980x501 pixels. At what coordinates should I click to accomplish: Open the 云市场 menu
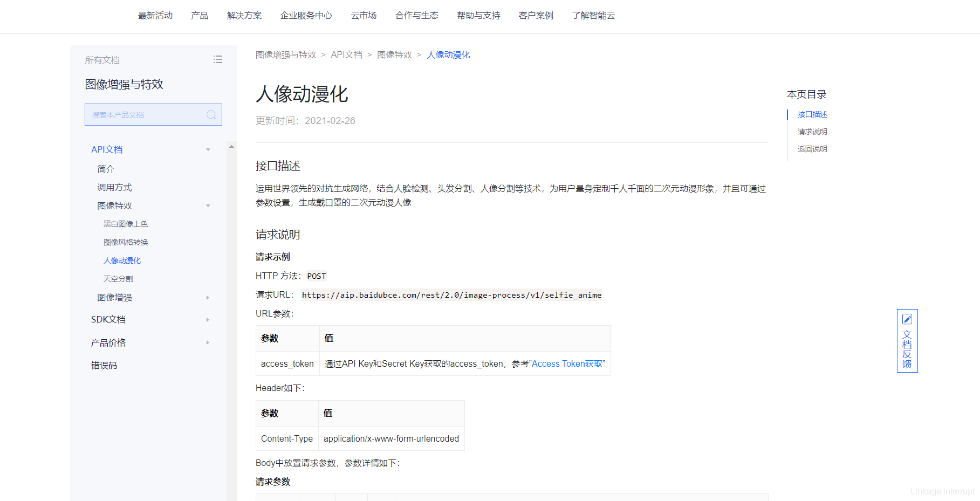364,16
